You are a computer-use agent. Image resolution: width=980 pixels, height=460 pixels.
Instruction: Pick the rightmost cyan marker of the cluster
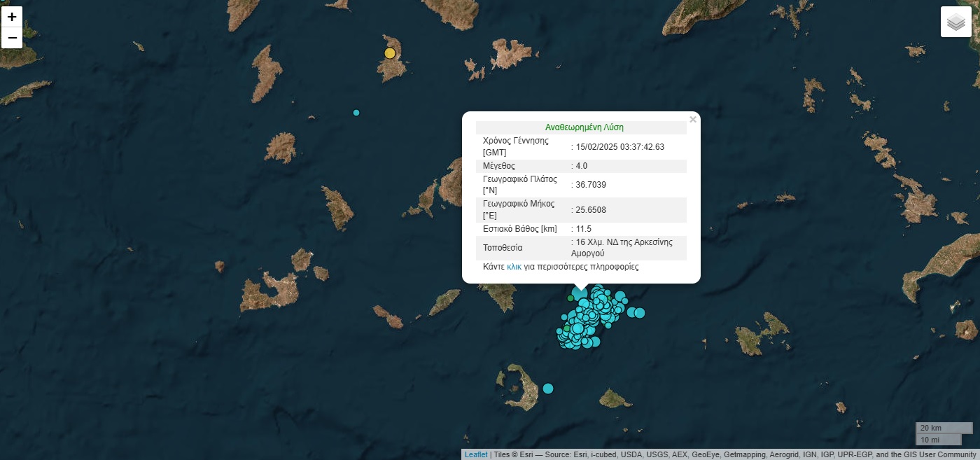639,313
